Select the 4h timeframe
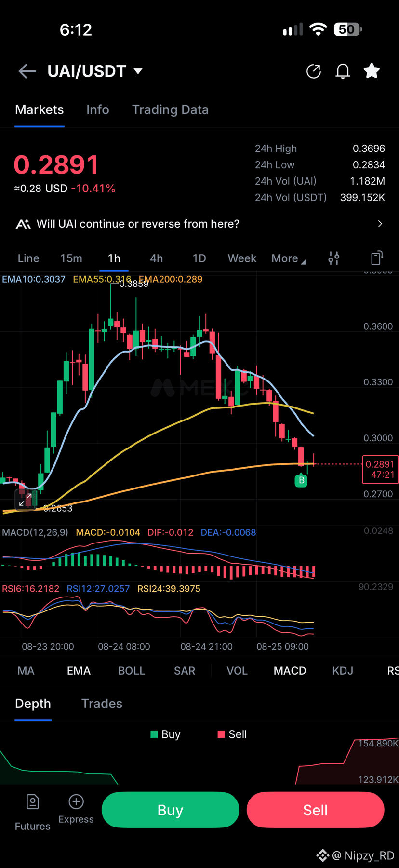The height and width of the screenshot is (868, 399). coord(157,258)
